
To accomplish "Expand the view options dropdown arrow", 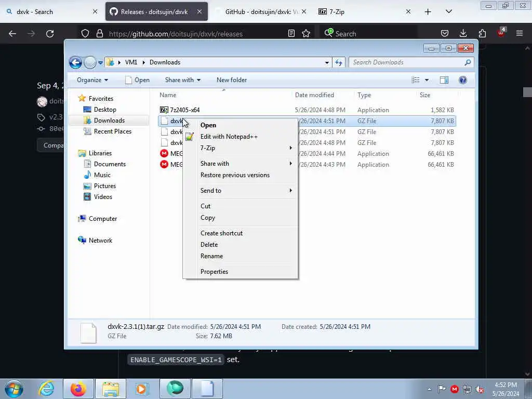I will pyautogui.click(x=427, y=80).
